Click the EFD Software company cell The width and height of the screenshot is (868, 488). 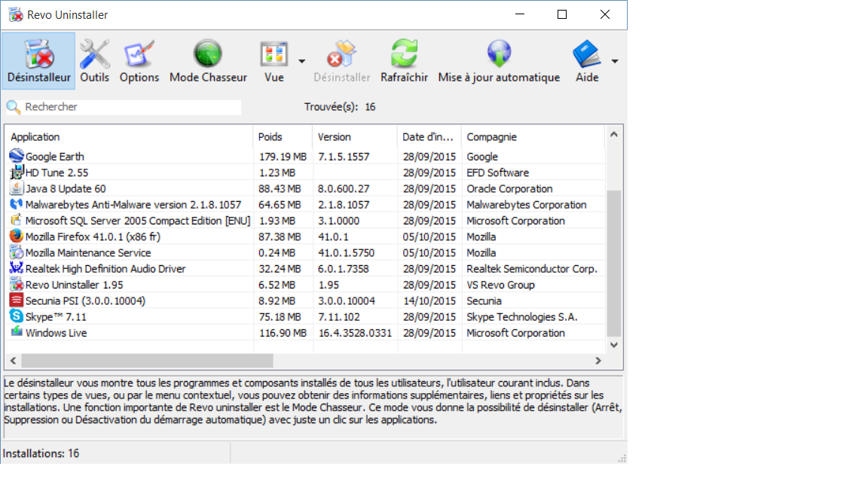(497, 172)
